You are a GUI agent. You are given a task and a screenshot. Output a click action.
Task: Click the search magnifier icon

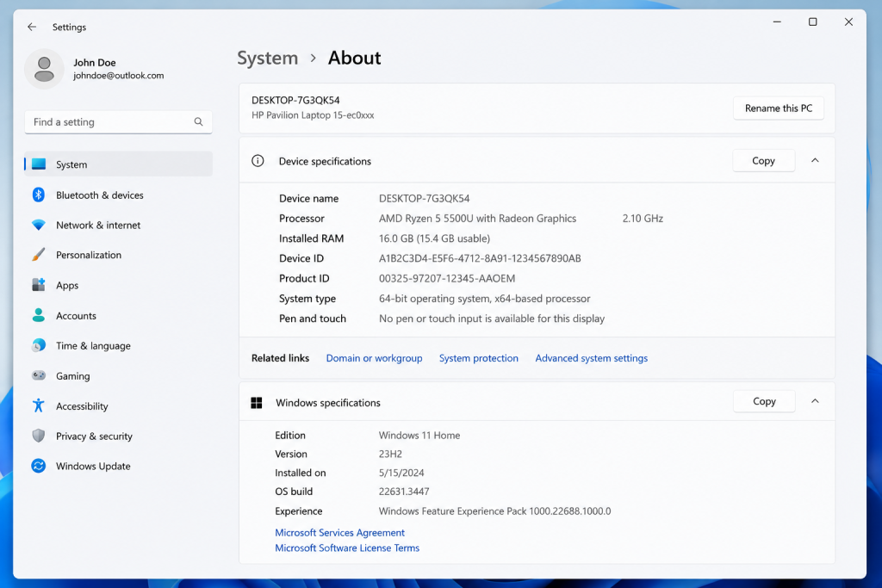[199, 122]
